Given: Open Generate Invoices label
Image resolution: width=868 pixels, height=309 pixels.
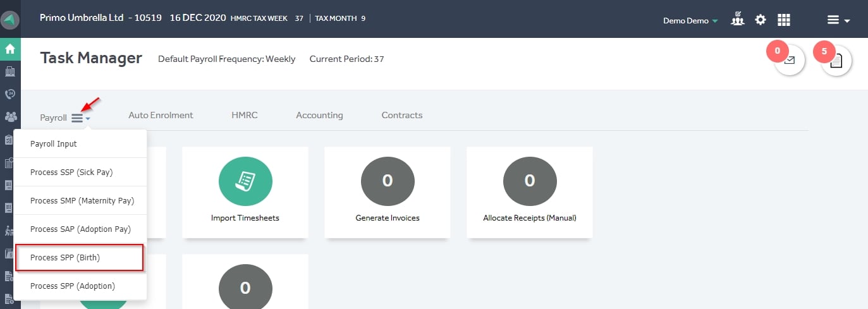Looking at the screenshot, I should 388,218.
